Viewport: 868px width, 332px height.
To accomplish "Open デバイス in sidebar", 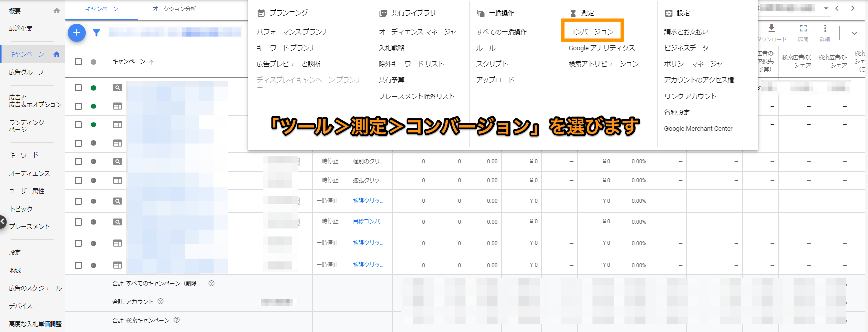I will click(21, 306).
